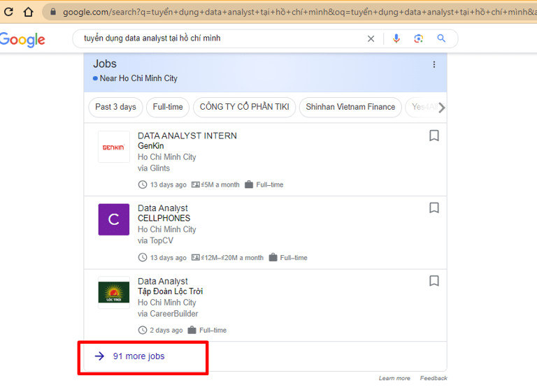Open the Learn more link
Image resolution: width=537 pixels, height=392 pixels.
click(394, 378)
